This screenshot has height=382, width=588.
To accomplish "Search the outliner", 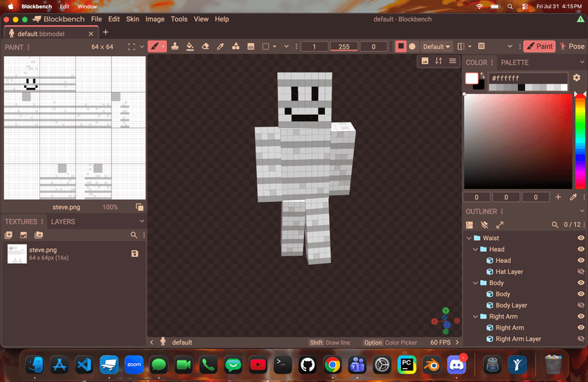I will tap(555, 225).
